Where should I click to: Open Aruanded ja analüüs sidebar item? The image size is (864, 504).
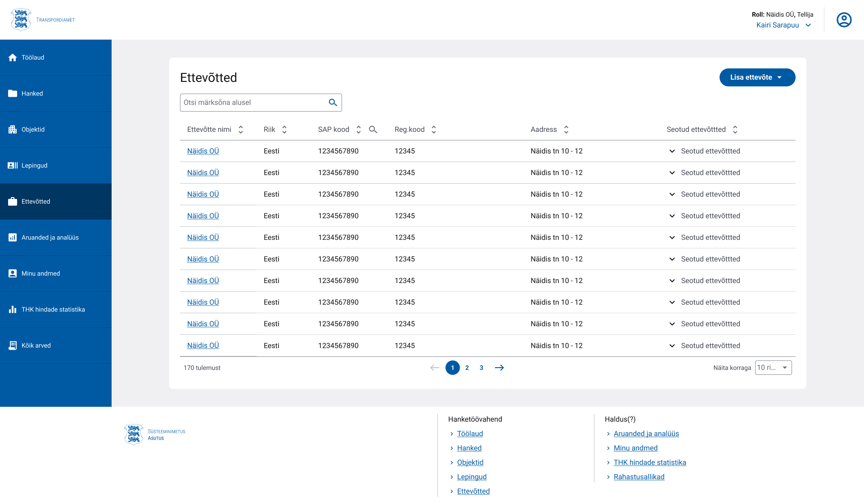pos(50,238)
